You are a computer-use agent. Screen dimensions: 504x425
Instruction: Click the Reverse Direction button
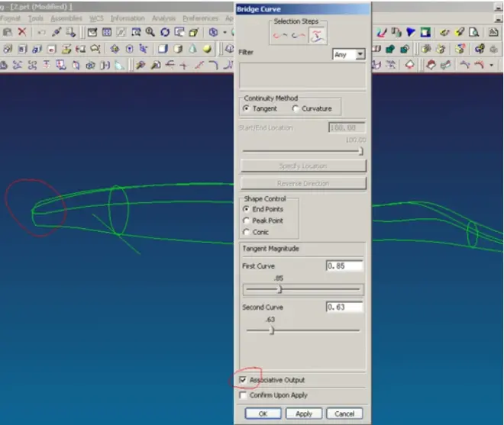pyautogui.click(x=303, y=183)
